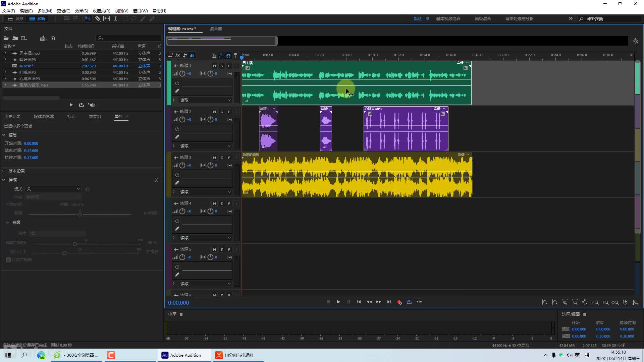Open the 文件 menu
644x362 pixels.
click(9, 11)
